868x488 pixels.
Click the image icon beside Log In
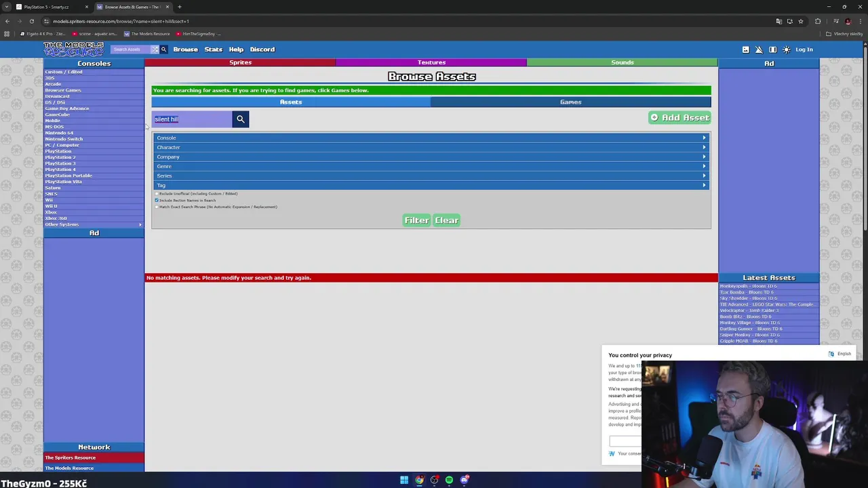tap(745, 49)
